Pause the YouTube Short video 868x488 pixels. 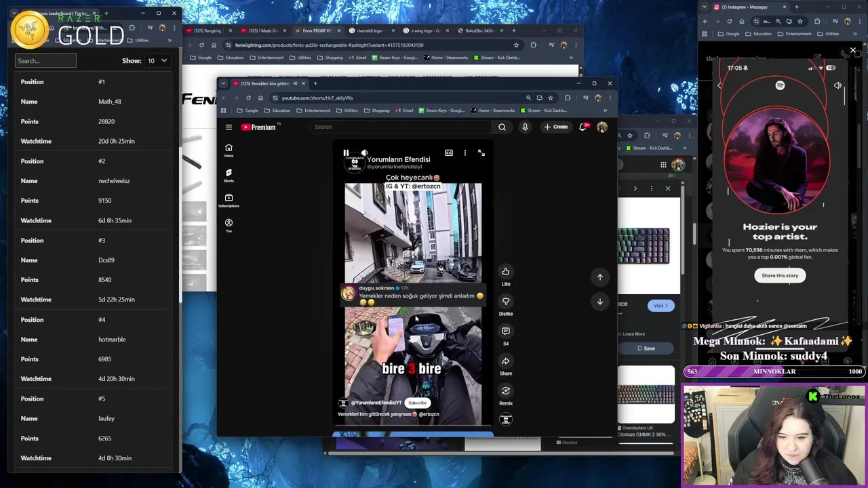coord(346,153)
